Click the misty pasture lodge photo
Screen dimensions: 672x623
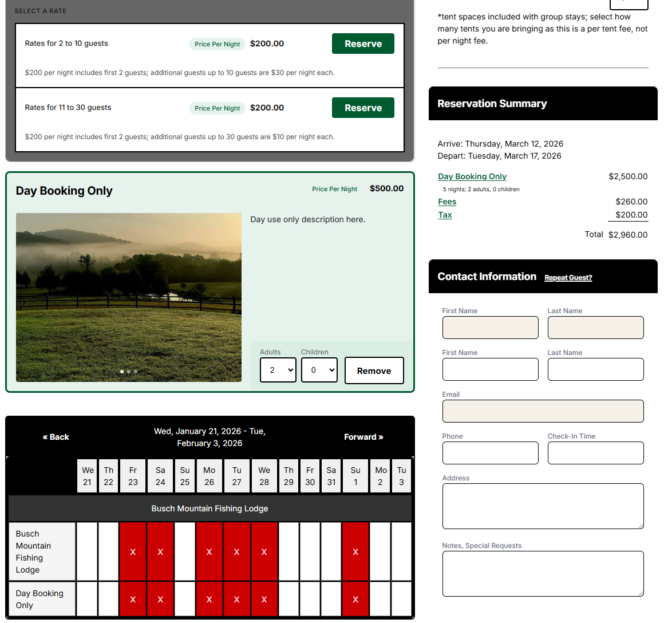point(129,297)
